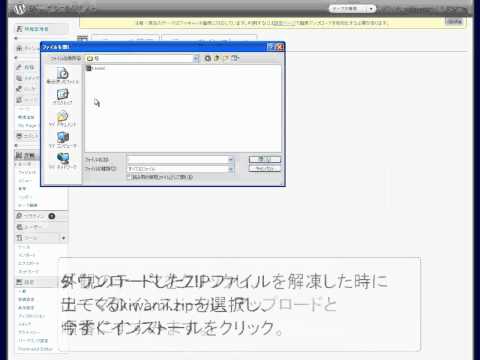Open the highlighted Appearance menu in the sidebar
Image resolution: width=480 pixels, height=360 pixels.
coord(27,155)
